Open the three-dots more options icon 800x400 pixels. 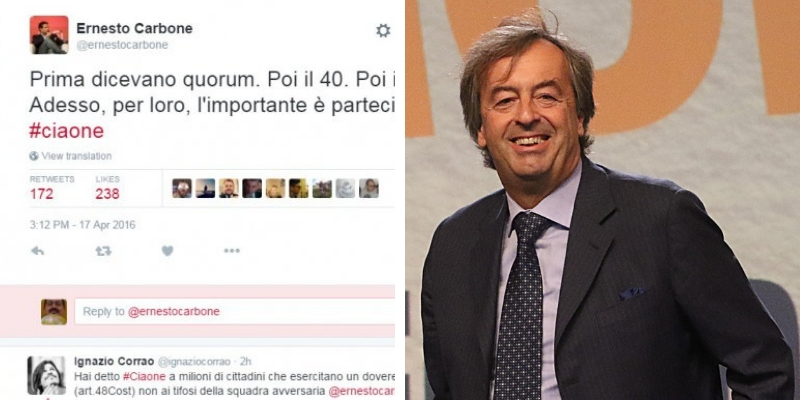(232, 251)
